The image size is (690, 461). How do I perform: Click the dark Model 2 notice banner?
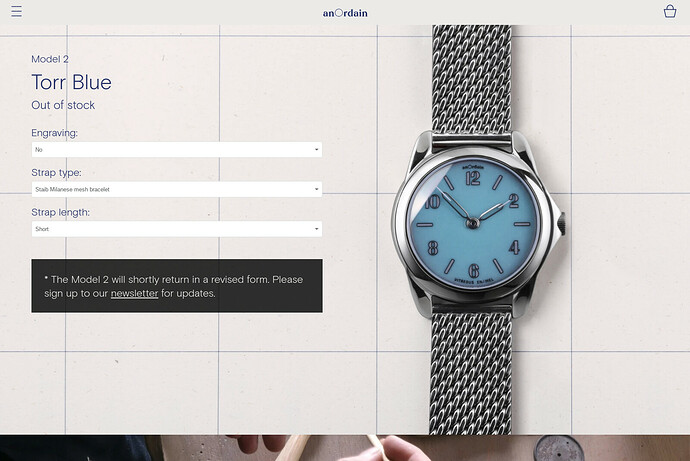pos(177,286)
